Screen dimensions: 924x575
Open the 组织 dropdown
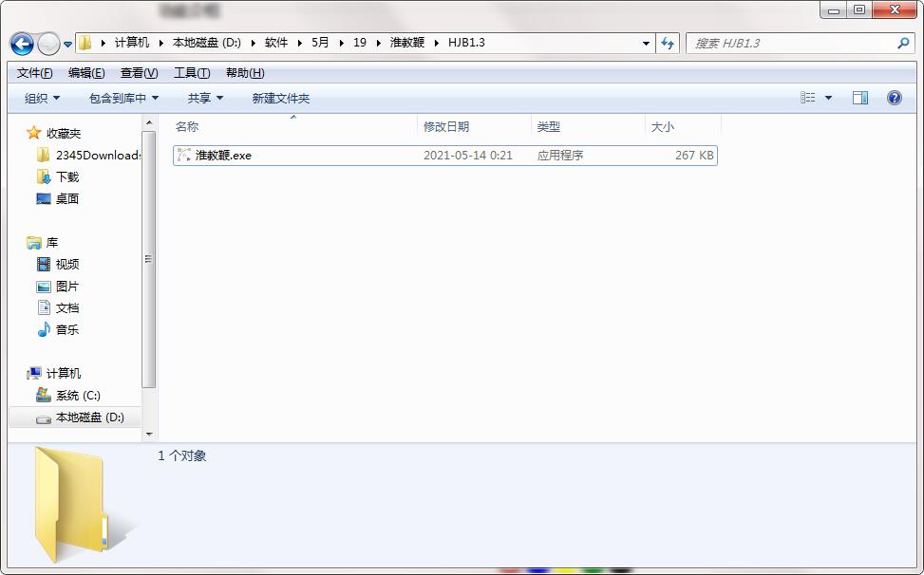[42, 99]
